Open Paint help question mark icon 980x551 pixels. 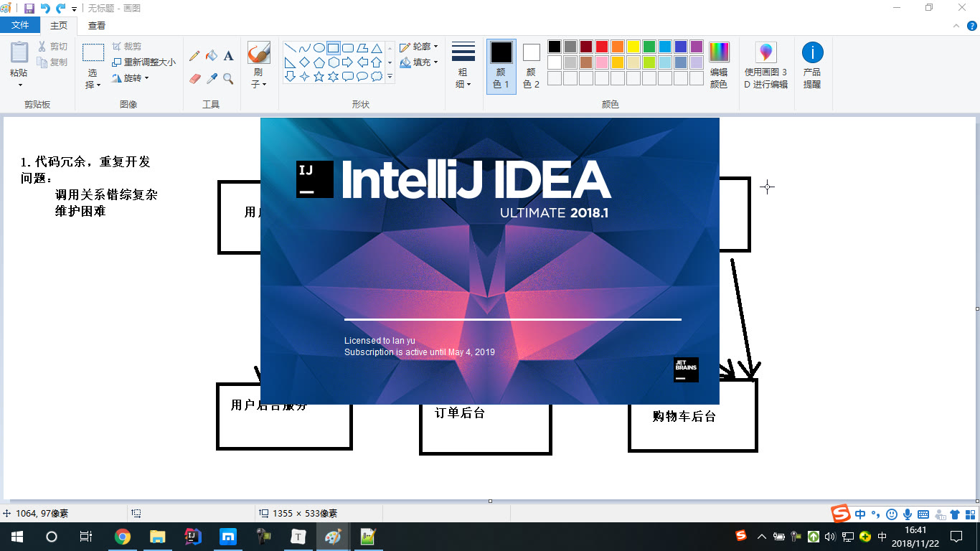pyautogui.click(x=972, y=25)
